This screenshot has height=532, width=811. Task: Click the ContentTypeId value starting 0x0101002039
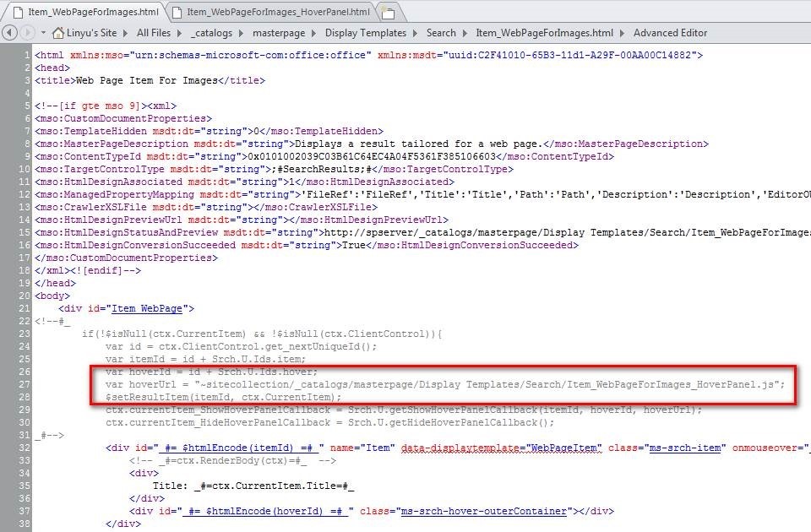coord(372,157)
